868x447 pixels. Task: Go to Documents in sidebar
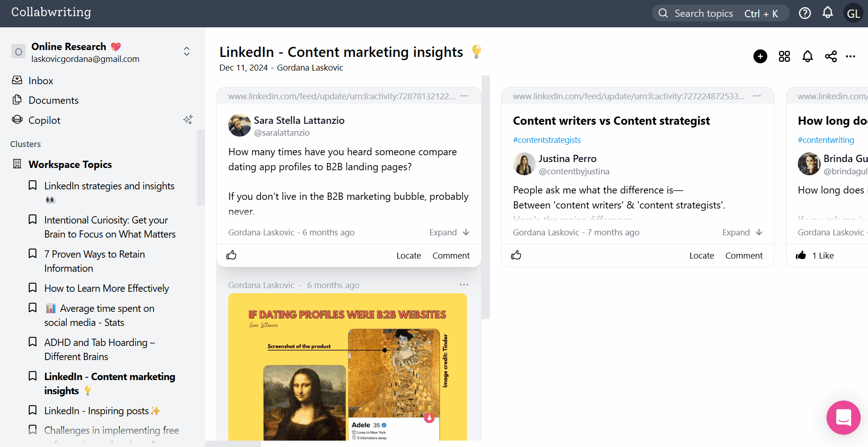point(53,101)
